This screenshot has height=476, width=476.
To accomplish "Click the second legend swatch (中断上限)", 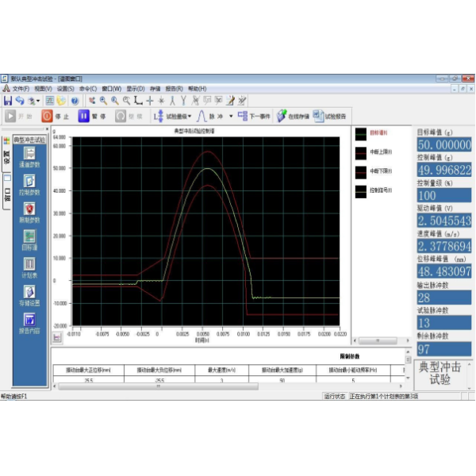I will click(361, 153).
